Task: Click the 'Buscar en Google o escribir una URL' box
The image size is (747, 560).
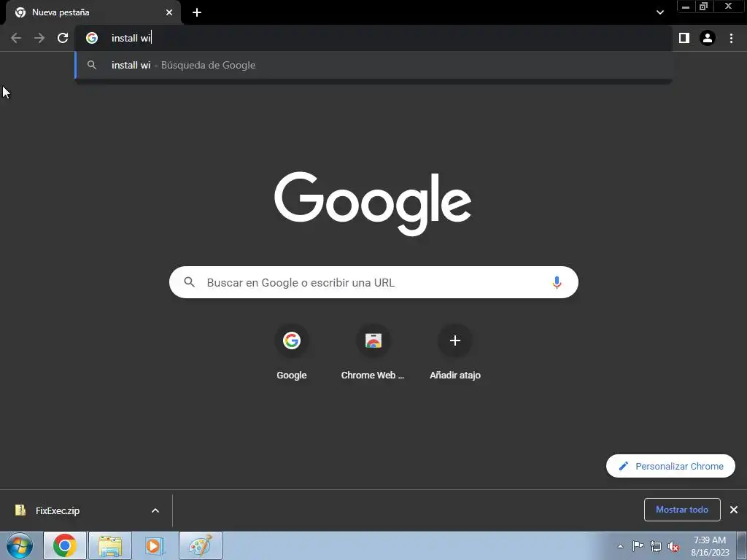Action: coord(373,282)
